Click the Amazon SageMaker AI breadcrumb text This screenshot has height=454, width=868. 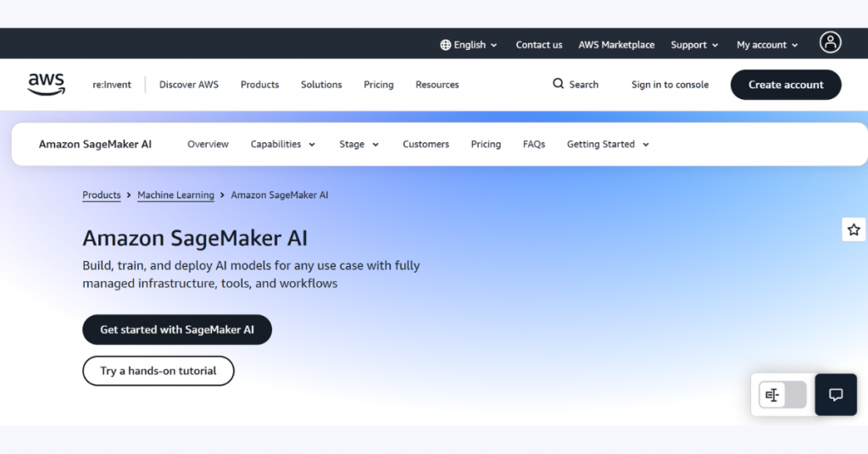280,195
